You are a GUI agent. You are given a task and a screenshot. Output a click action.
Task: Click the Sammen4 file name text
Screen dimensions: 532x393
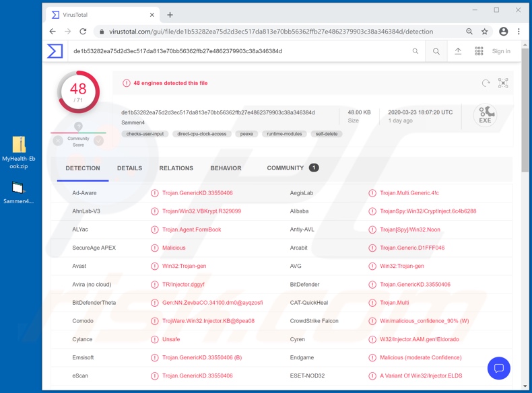(x=133, y=122)
